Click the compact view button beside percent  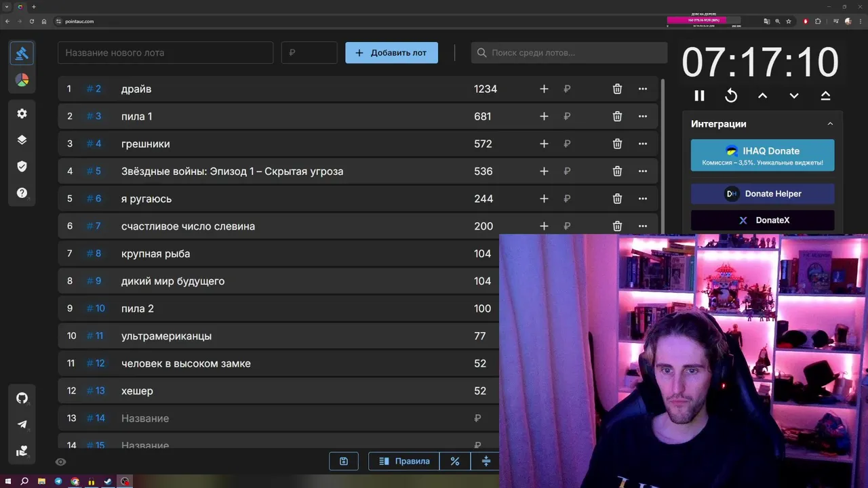click(486, 461)
